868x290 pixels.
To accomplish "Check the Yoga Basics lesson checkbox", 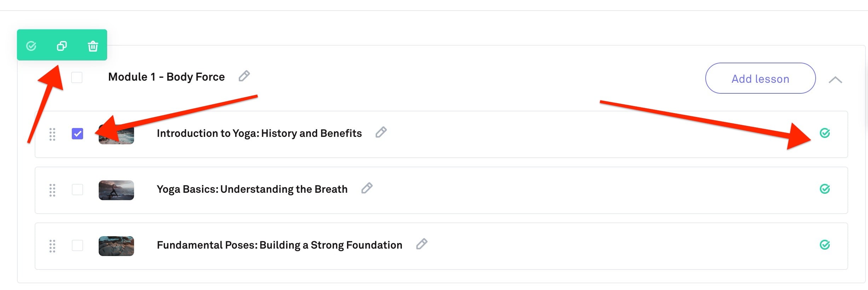I will (x=77, y=190).
